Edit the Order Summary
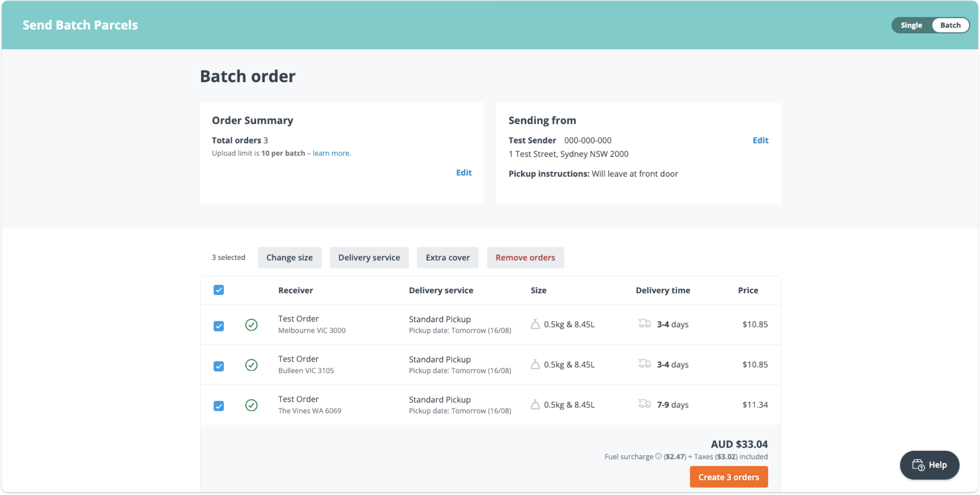 463,173
